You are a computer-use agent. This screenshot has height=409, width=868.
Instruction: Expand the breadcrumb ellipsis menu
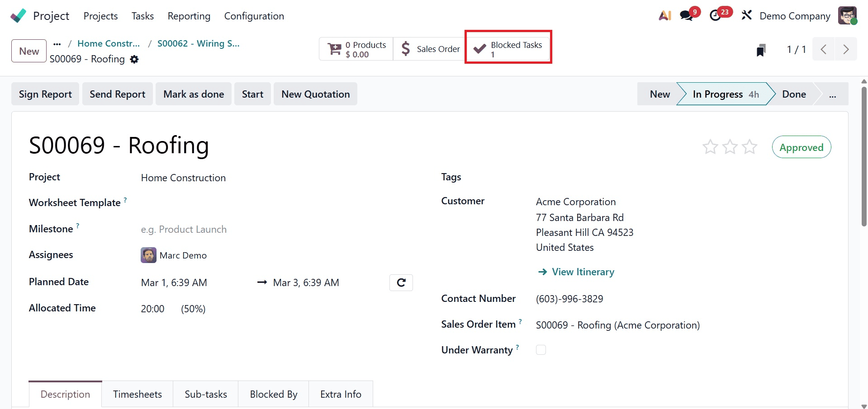click(x=57, y=43)
